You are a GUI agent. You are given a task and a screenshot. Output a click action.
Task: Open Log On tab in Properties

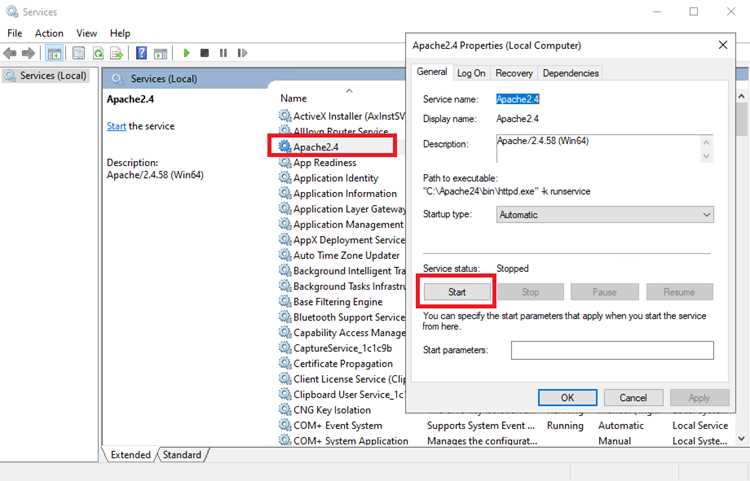471,73
